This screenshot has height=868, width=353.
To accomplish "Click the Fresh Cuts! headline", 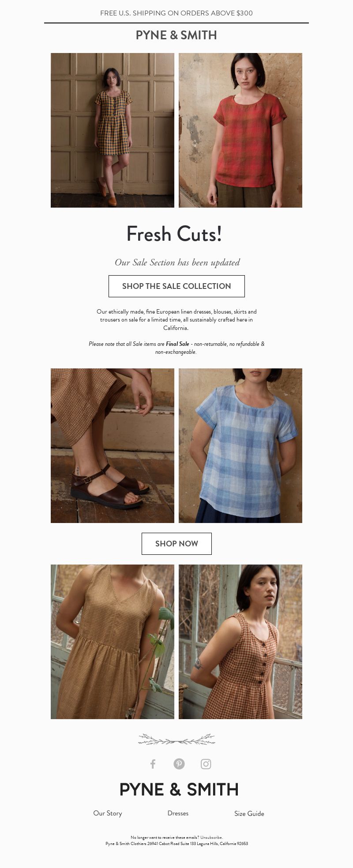I will click(x=174, y=234).
